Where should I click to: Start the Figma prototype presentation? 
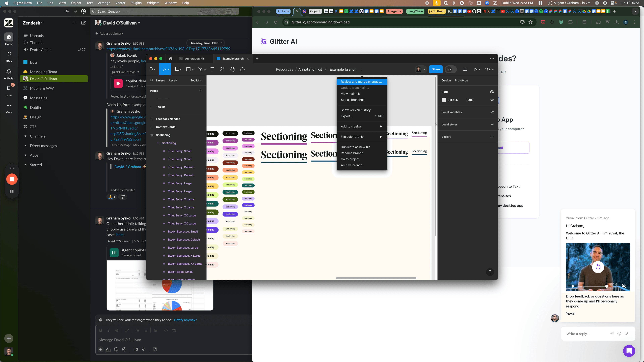475,69
